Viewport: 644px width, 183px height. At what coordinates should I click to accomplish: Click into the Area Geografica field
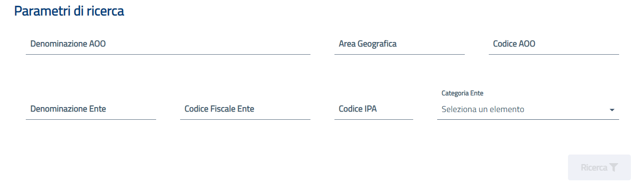pos(399,44)
